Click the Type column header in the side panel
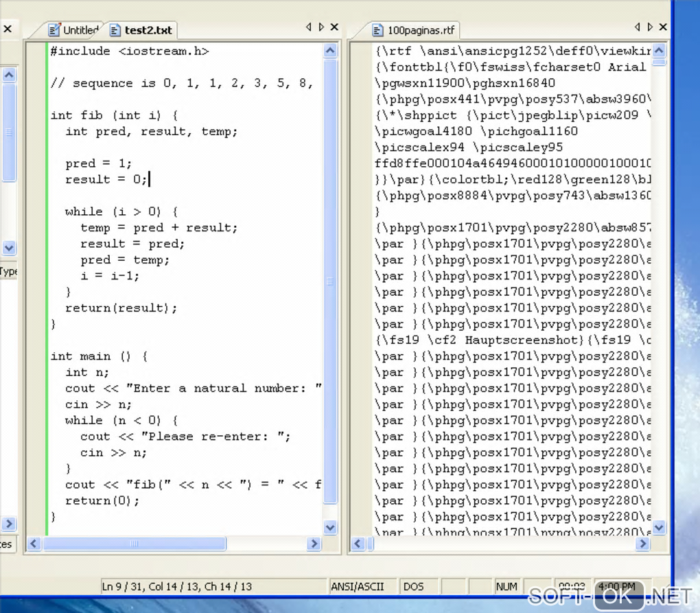Viewport: 700px width, 613px height. coord(8,271)
